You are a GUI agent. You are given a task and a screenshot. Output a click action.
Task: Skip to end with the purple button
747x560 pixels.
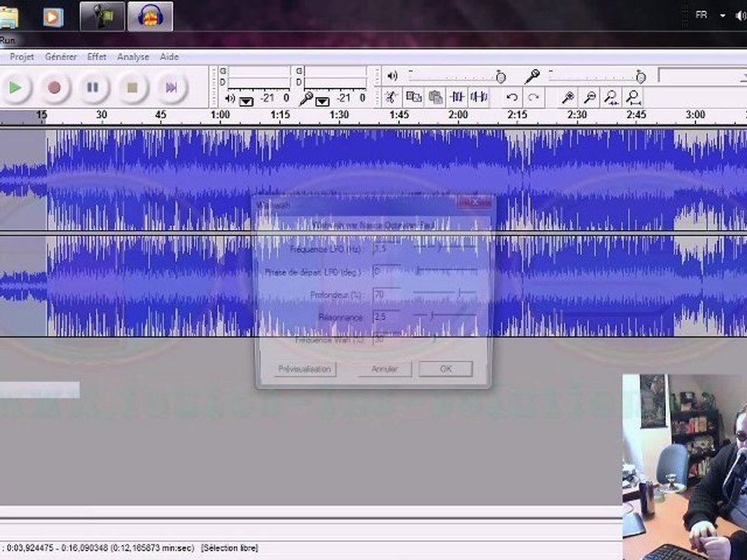point(171,88)
